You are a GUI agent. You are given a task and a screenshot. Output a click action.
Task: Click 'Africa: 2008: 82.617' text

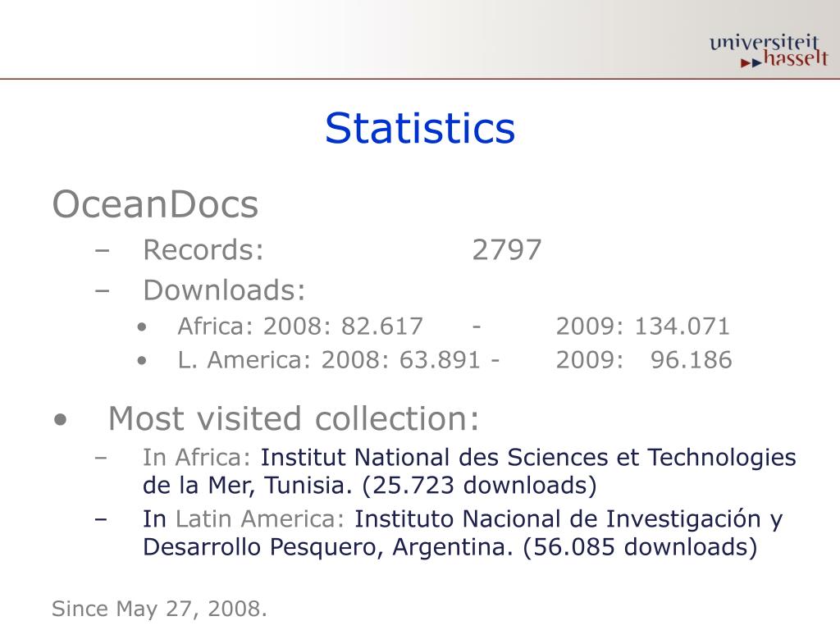[300, 326]
